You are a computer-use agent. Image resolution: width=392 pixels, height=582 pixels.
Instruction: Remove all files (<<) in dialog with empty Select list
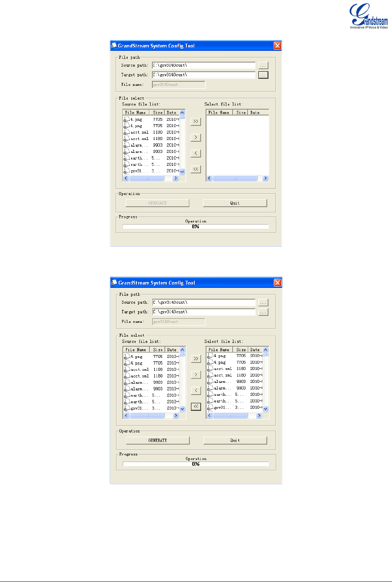tap(196, 169)
